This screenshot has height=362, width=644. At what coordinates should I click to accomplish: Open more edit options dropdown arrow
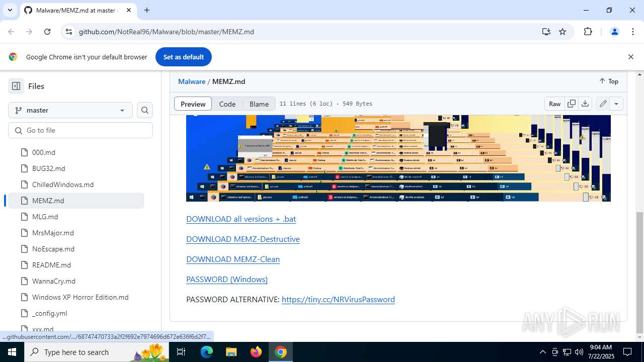pyautogui.click(x=616, y=104)
